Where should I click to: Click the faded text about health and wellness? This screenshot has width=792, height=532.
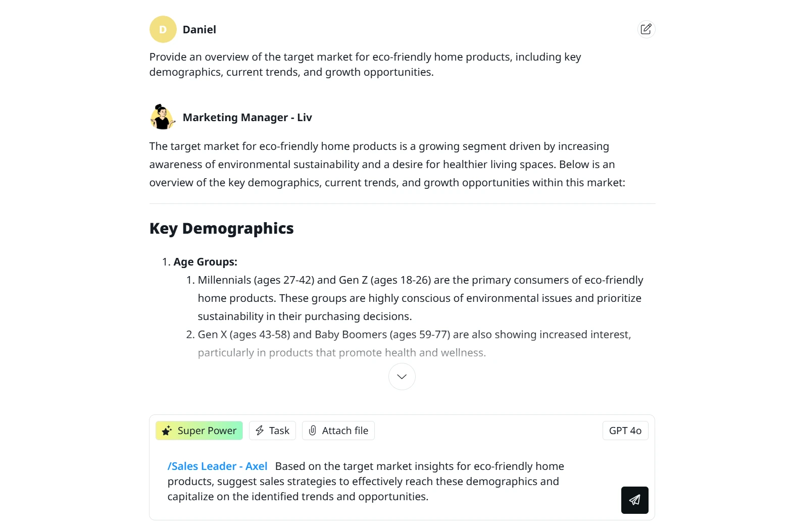click(342, 353)
